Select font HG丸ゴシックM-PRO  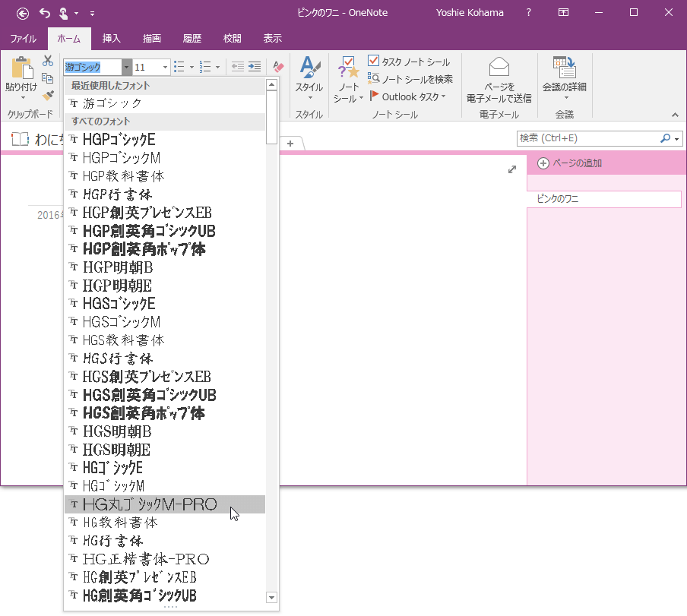(165, 504)
